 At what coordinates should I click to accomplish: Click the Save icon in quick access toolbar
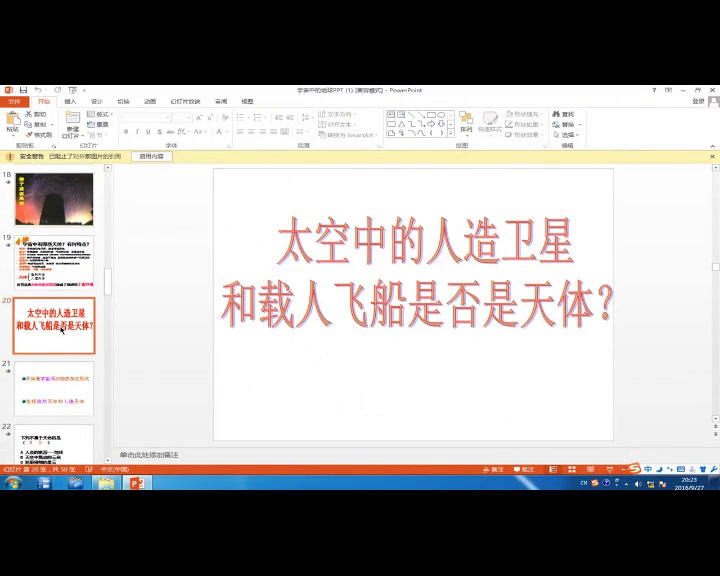coord(22,90)
